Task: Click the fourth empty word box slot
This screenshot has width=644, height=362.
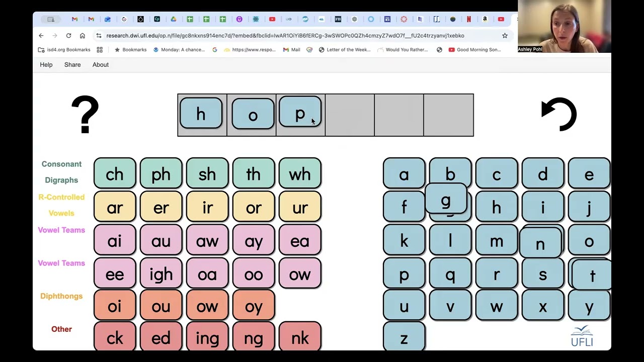Action: point(350,115)
